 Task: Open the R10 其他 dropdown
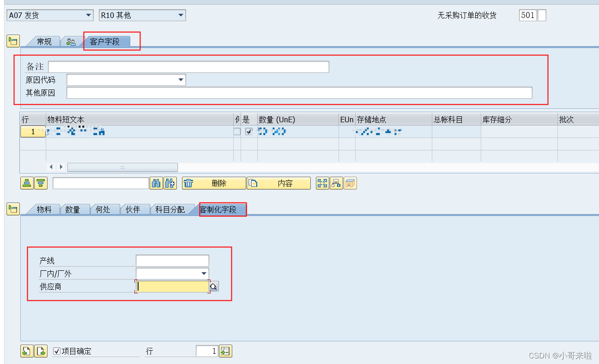(x=182, y=15)
